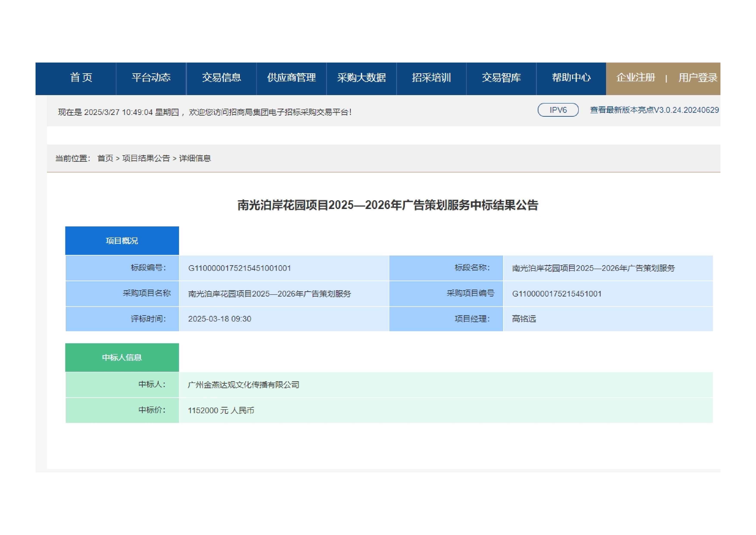Click 标段编号 value G1100000175215451001001
The height and width of the screenshot is (535, 756).
tap(239, 268)
